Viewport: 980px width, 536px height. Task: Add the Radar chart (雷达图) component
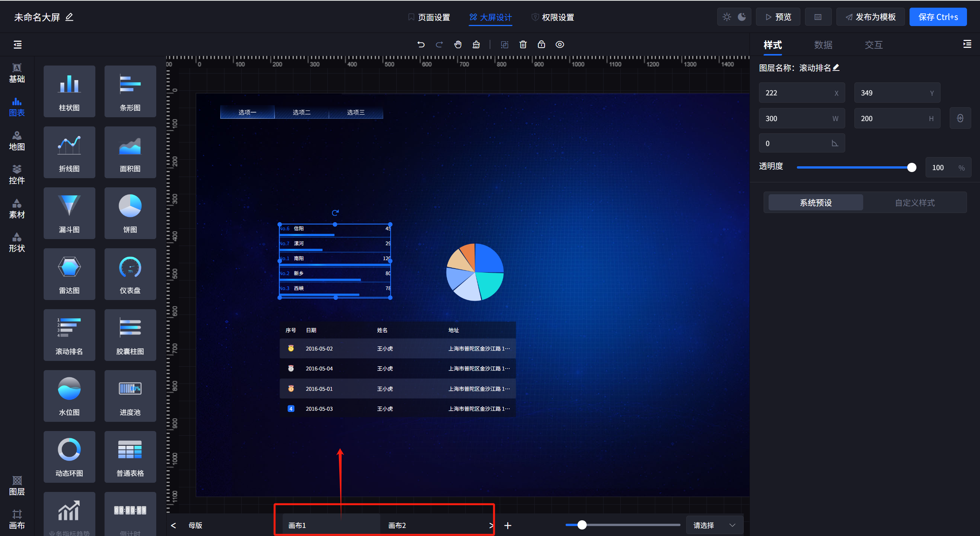[69, 274]
